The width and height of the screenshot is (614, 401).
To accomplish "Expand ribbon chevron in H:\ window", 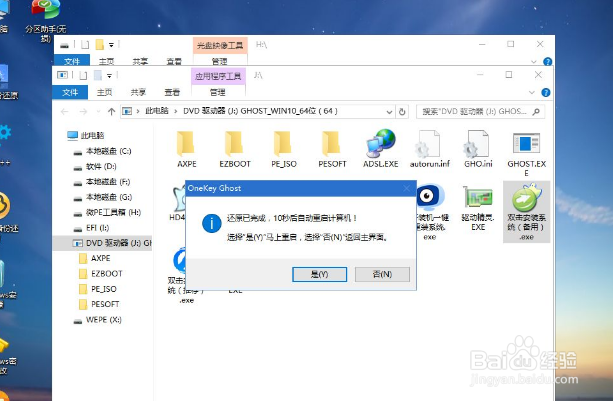I will click(x=534, y=61).
